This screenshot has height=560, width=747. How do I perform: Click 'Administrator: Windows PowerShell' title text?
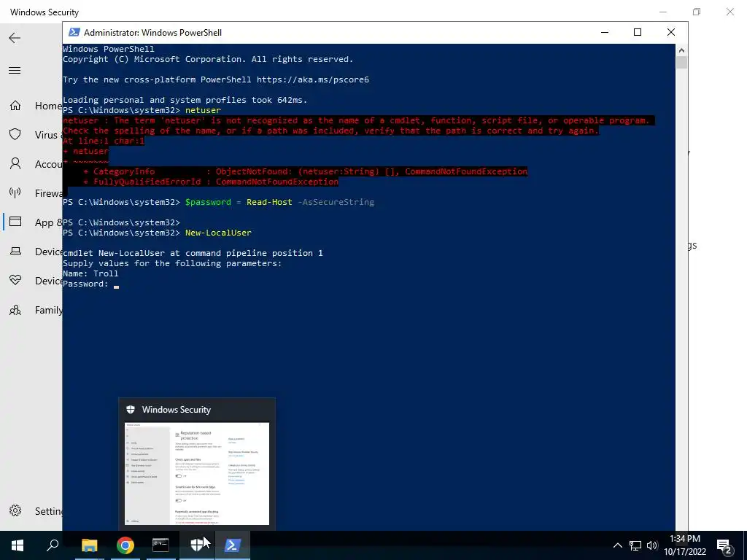point(152,32)
